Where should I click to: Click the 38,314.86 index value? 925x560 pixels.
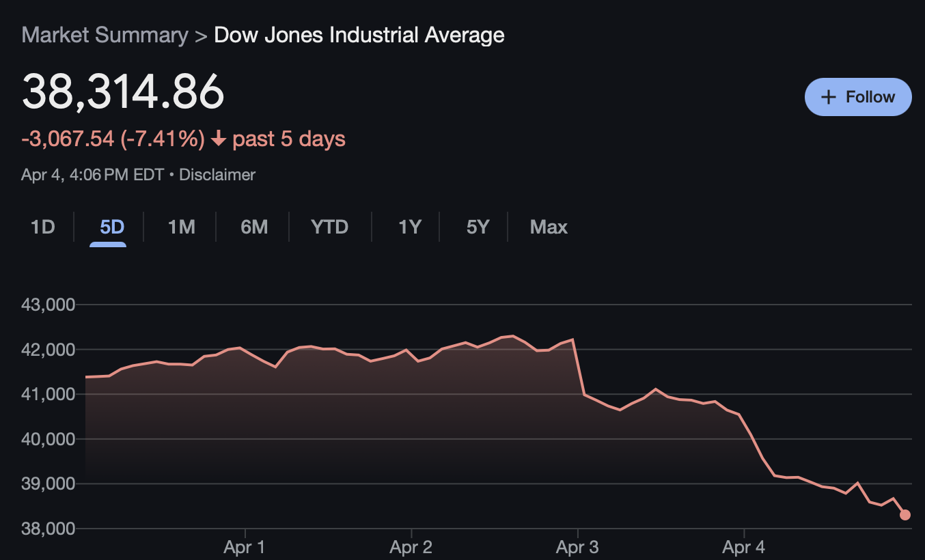(123, 92)
